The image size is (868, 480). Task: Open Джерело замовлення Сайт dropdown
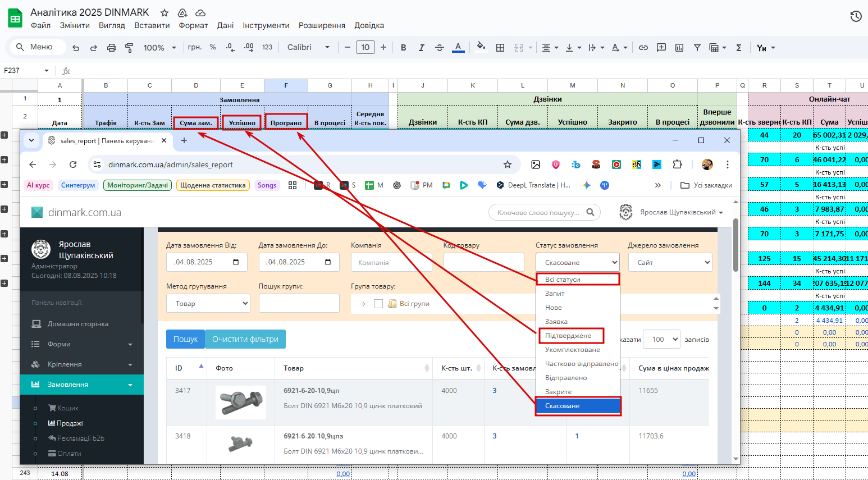(x=670, y=262)
